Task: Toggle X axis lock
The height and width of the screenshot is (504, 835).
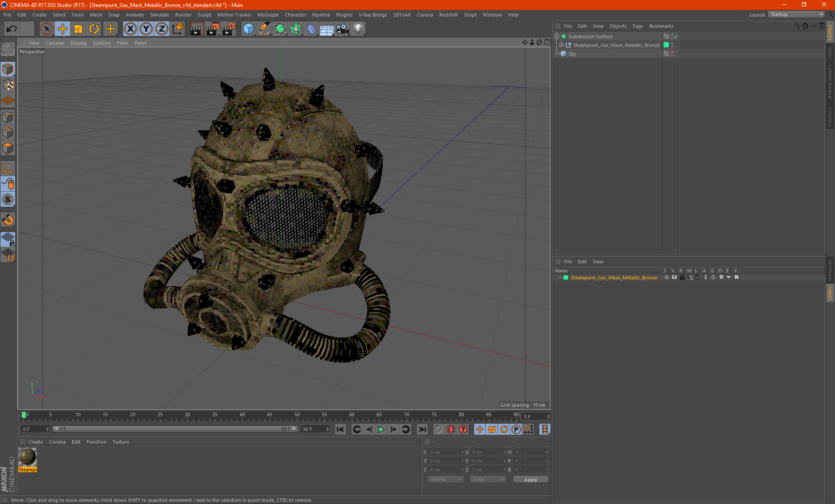Action: [x=130, y=29]
